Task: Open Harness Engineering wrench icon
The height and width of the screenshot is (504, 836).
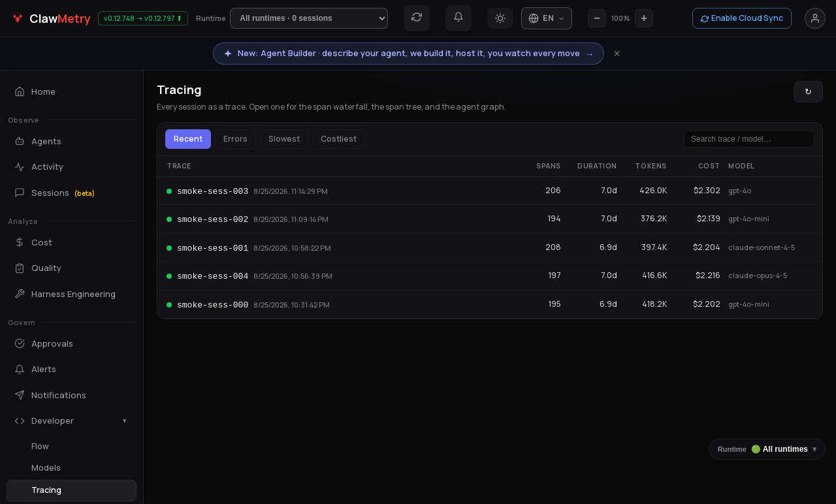Action: 20,294
